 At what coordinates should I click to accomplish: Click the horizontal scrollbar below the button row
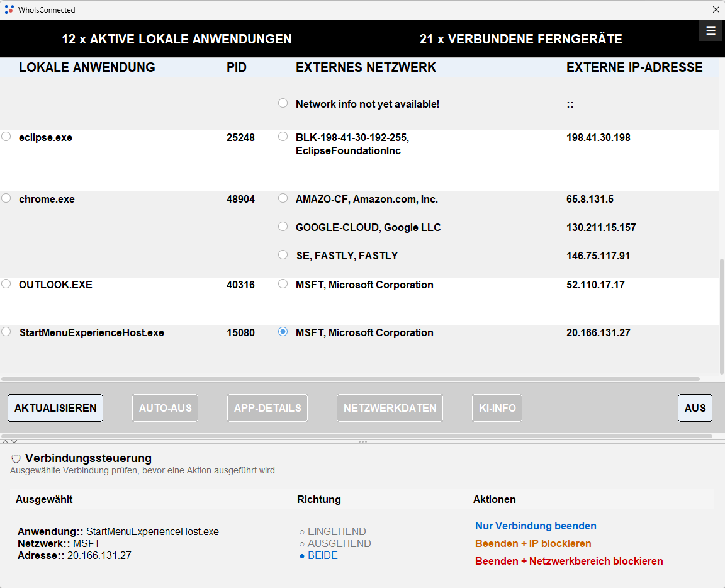pos(356,436)
